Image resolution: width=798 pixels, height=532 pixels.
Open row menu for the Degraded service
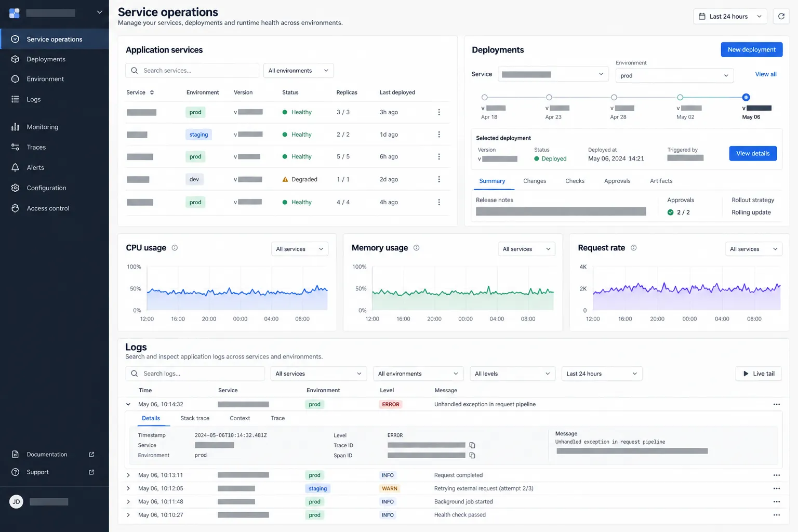pos(439,179)
